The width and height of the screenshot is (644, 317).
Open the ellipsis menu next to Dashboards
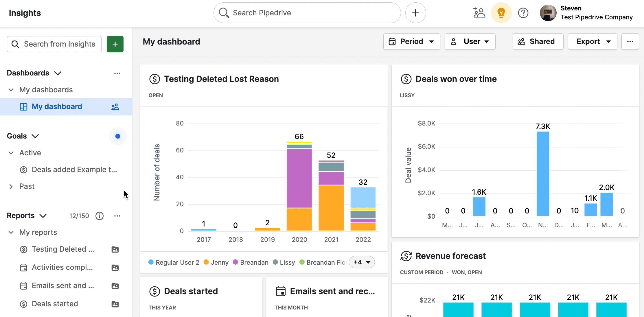click(x=117, y=73)
